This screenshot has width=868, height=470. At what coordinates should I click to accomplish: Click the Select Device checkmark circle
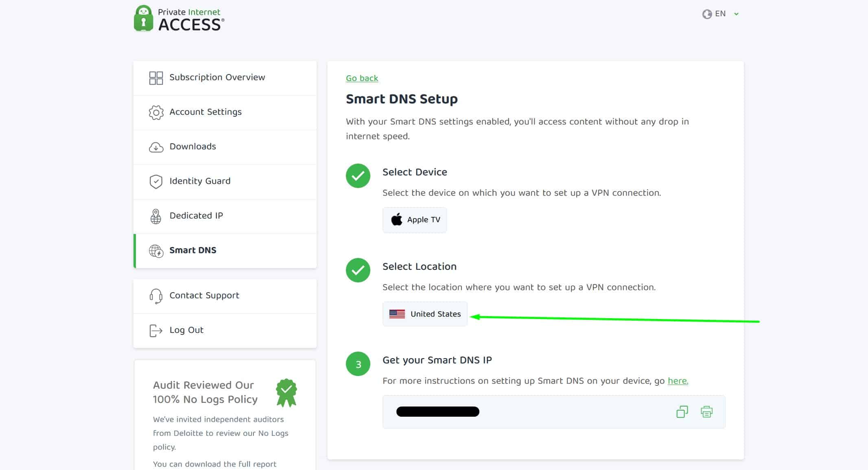pos(358,176)
